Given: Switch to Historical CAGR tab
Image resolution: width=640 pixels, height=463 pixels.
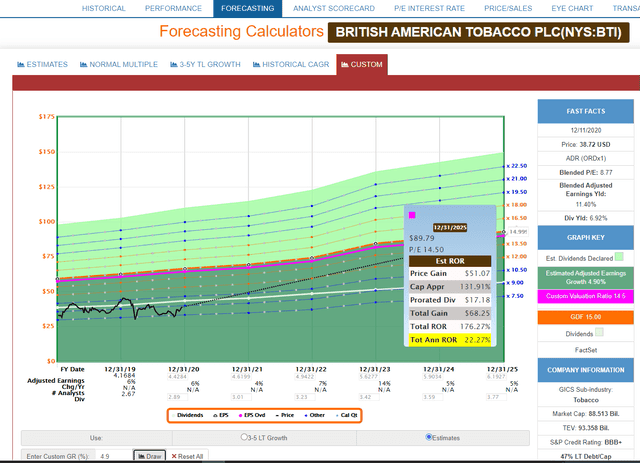Looking at the screenshot, I should point(291,65).
